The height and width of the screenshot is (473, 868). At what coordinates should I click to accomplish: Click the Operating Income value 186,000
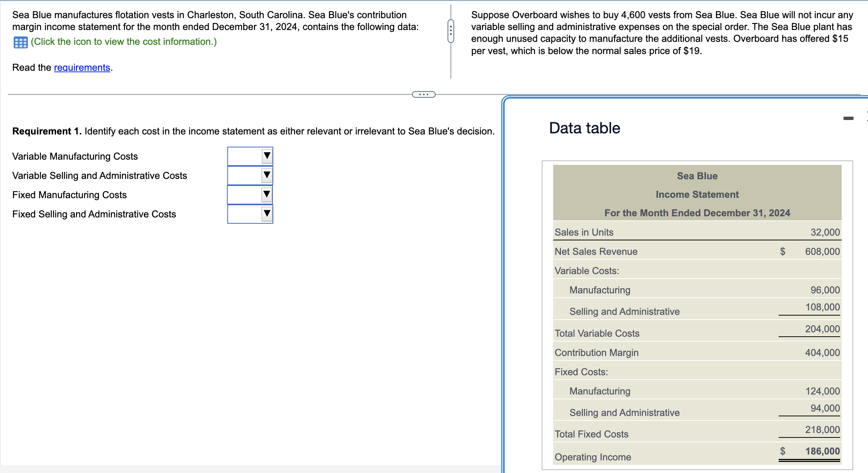pyautogui.click(x=822, y=451)
